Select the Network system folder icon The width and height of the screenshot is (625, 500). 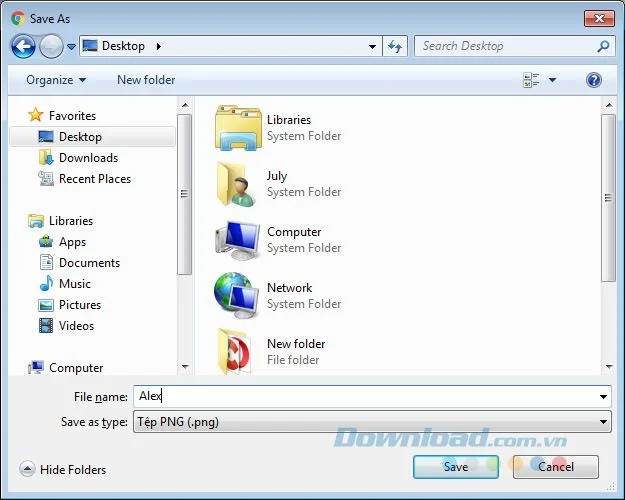click(x=237, y=295)
